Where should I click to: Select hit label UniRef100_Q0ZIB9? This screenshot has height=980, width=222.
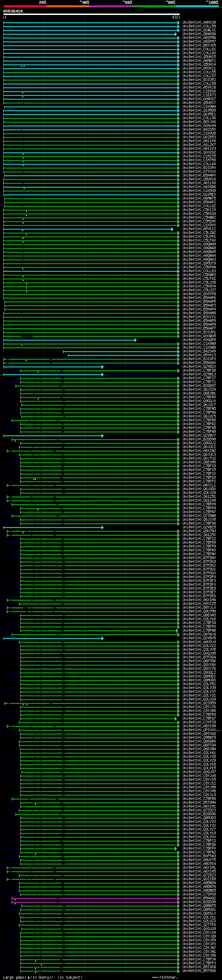click(x=199, y=879)
